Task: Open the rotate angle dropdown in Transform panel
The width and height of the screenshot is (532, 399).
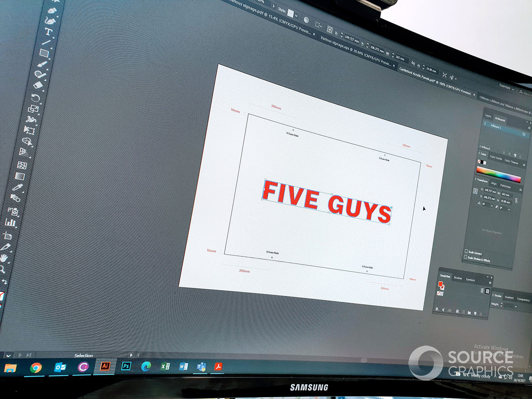Action: point(492,206)
